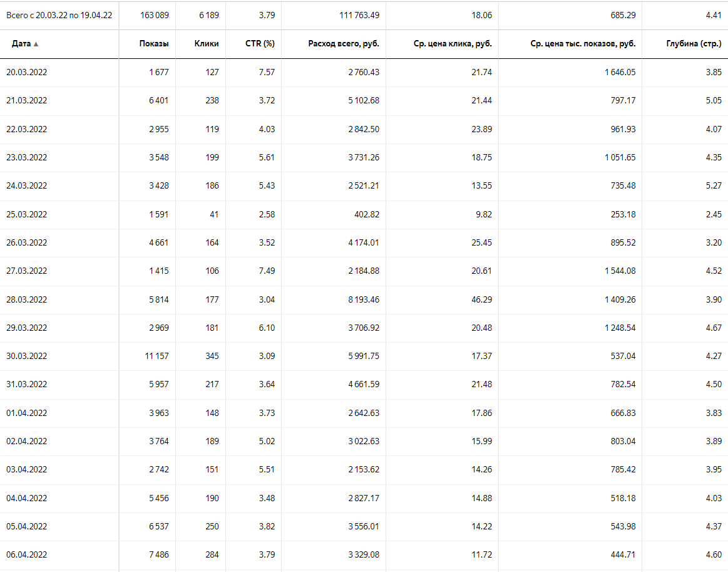This screenshot has width=728, height=572.
Task: Select the 30.03.2022 date row
Action: [27, 356]
